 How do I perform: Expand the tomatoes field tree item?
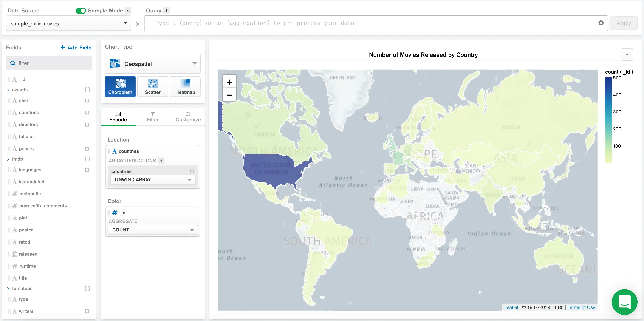pos(8,288)
